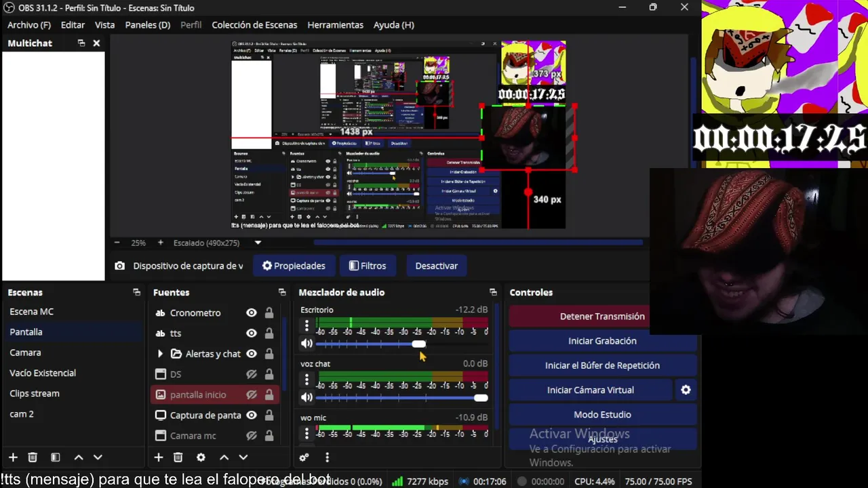Open wo mic channel options menu

(307, 433)
